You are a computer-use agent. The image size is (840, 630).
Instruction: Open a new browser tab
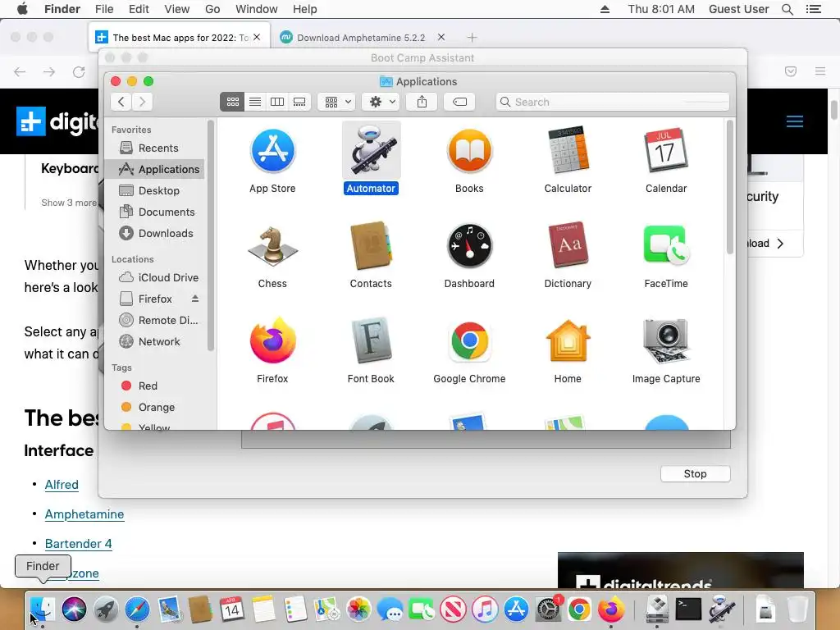pyautogui.click(x=472, y=38)
